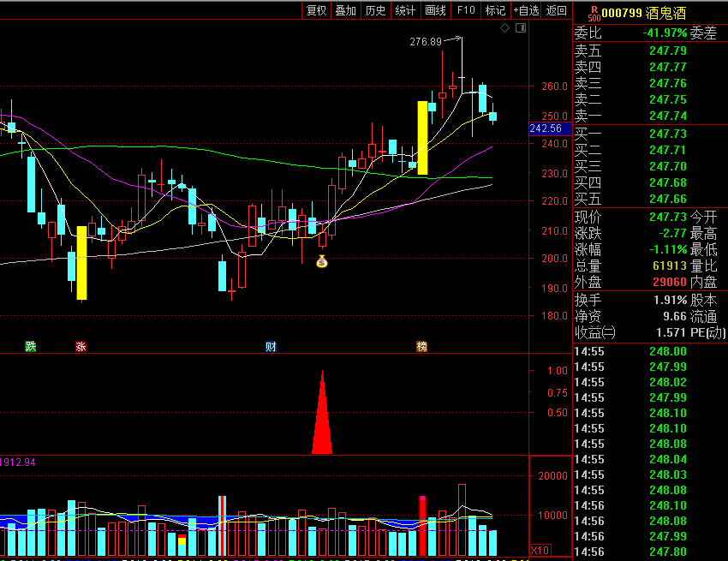Open F10 company info
The width and height of the screenshot is (728, 561).
click(x=466, y=10)
